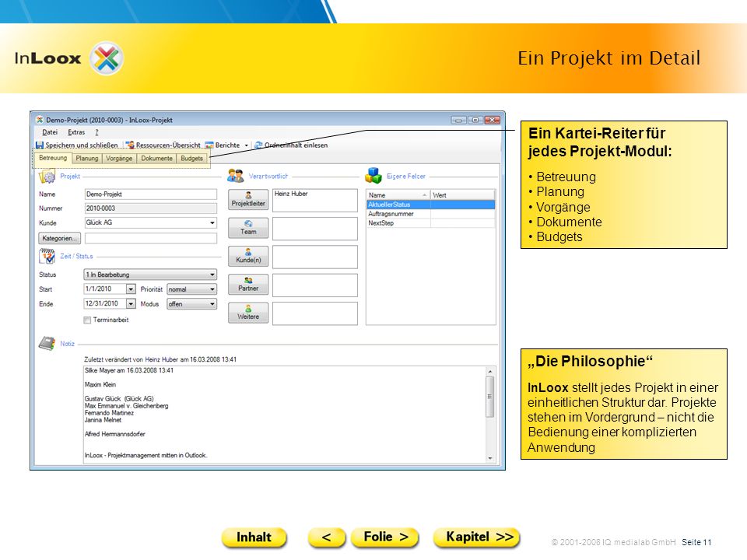Open the Start date picker dropdown

coord(131,289)
